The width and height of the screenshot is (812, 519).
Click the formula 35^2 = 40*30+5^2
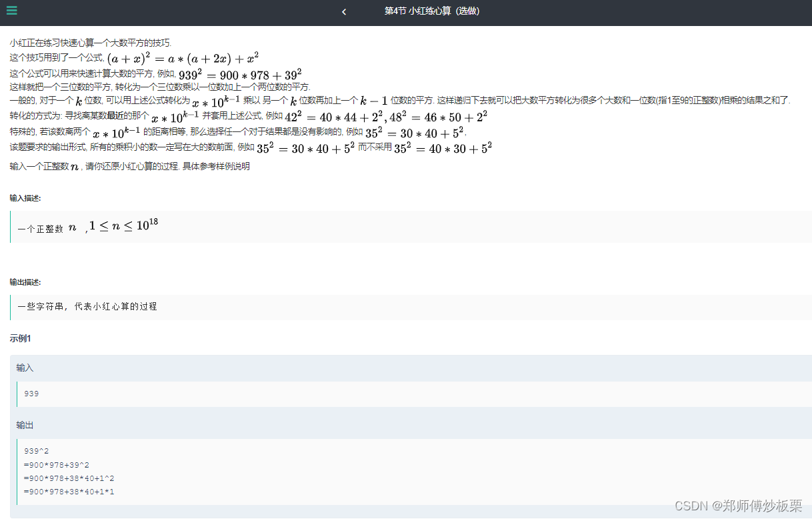click(443, 147)
